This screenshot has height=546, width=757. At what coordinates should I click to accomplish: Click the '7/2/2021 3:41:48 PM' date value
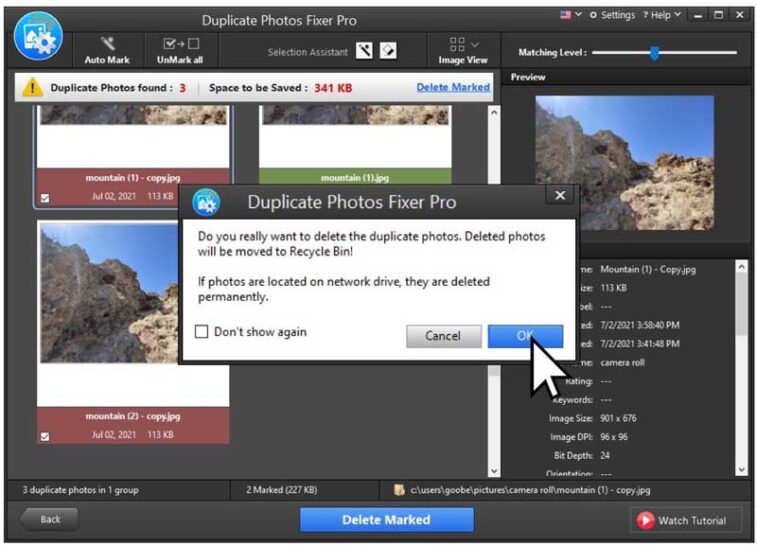pyautogui.click(x=640, y=344)
